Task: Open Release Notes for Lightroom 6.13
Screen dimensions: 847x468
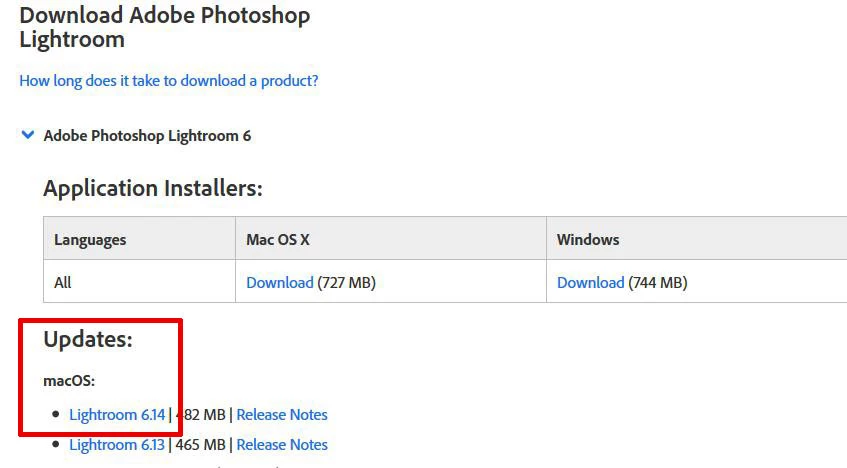Action: 282,445
